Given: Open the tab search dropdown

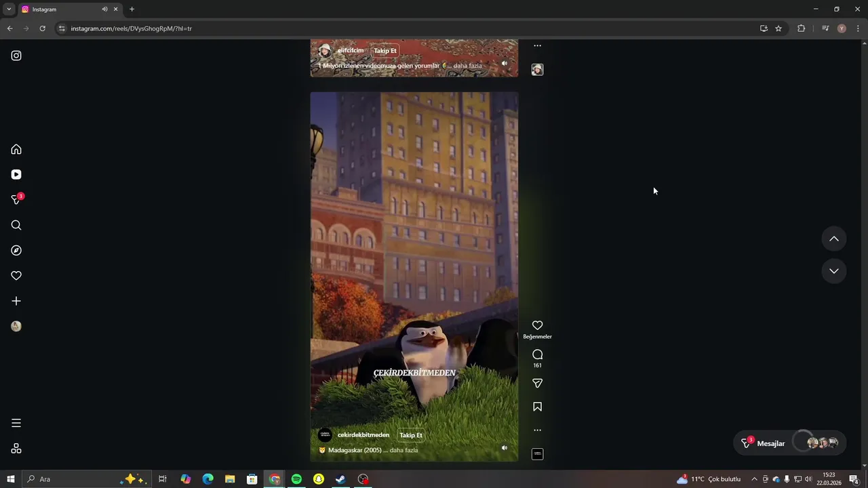Looking at the screenshot, I should point(9,9).
